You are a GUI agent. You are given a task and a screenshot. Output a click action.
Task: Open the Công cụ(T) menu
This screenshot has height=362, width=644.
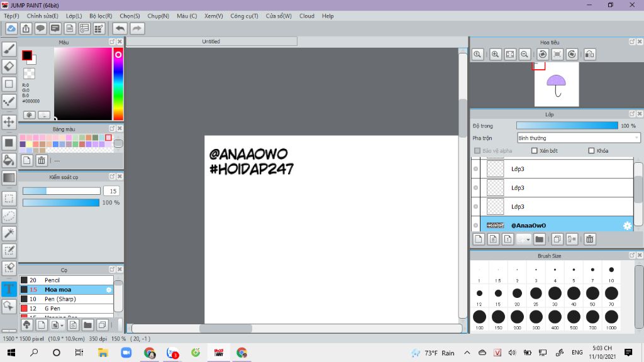pos(244,16)
